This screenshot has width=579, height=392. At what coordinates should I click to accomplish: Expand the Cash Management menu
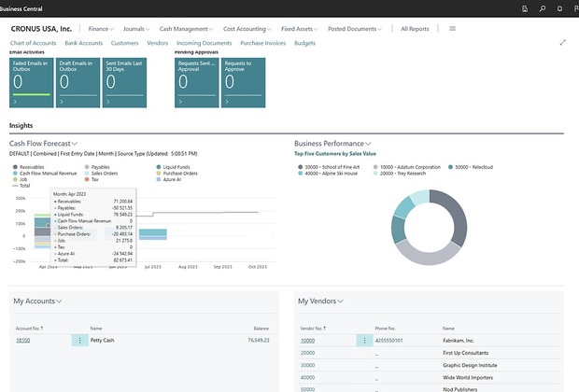tap(186, 29)
